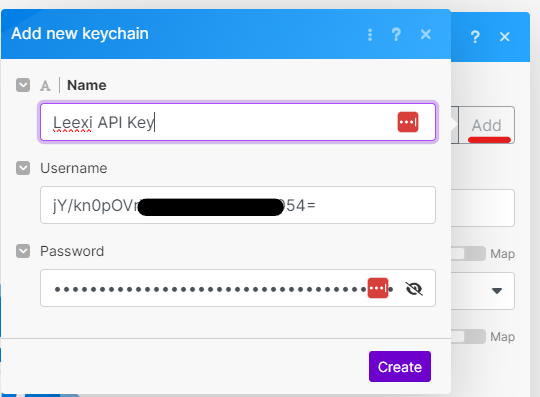540x397 pixels.
Task: Open the keychain dialog more options menu
Action: pos(370,34)
